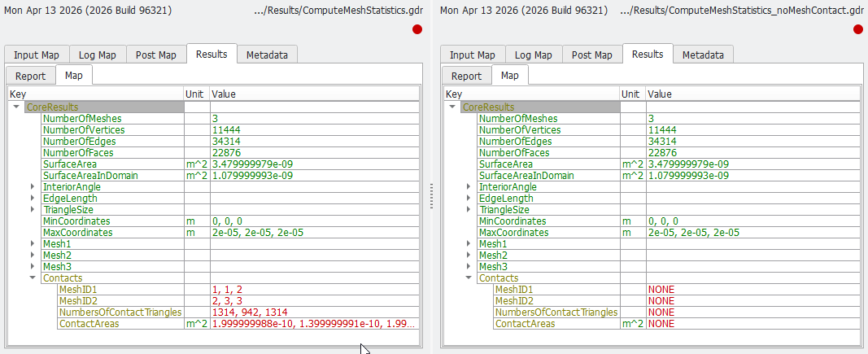Viewport: 868px width, 354px height.
Task: Expand EdgeLength node in right pane
Action: 469,199
